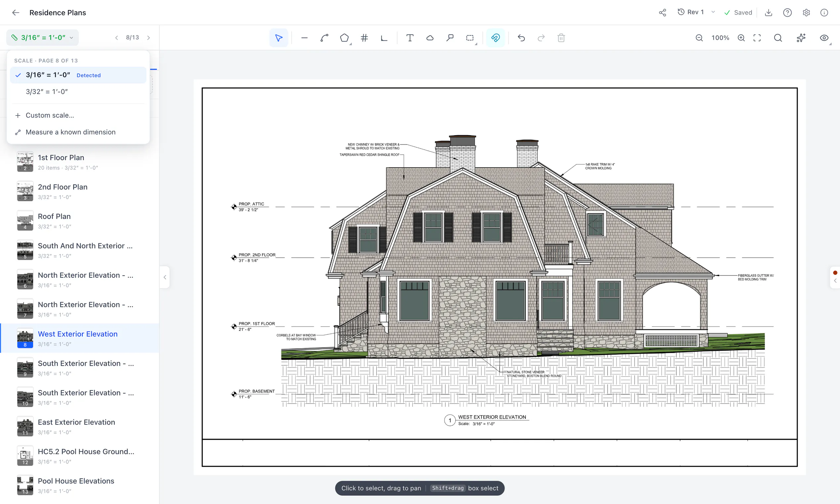Open settings with the gear icon
Screen dimensions: 840x504
click(806, 13)
